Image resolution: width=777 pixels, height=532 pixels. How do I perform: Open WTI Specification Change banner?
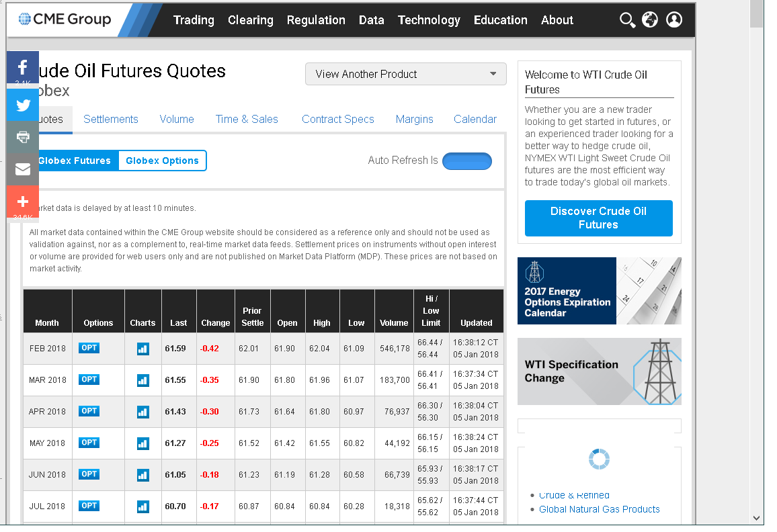(599, 371)
